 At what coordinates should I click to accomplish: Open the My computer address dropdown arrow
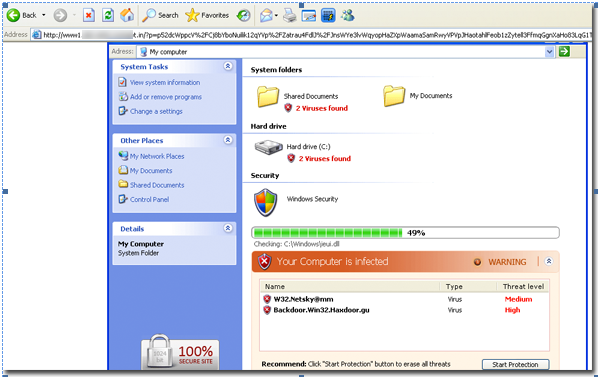[x=549, y=52]
